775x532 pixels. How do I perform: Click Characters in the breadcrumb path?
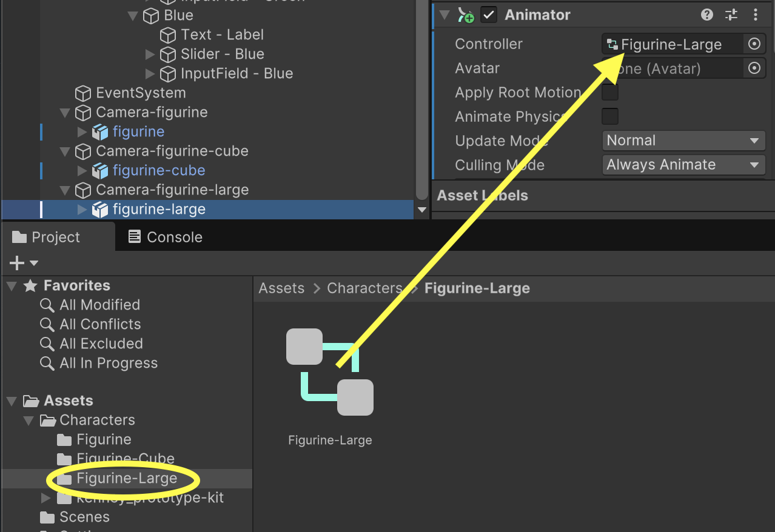[364, 288]
